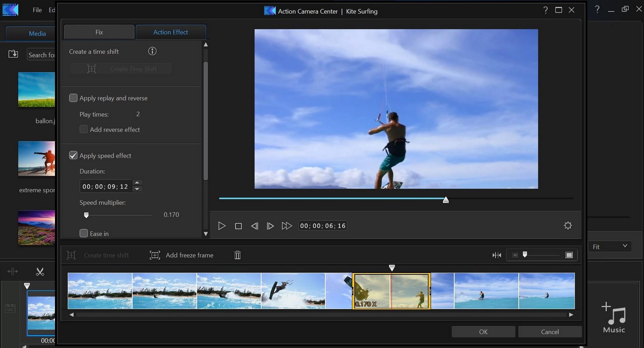Viewport: 644px width, 348px height.
Task: Select the scissors split tool in main window
Action: [40, 272]
